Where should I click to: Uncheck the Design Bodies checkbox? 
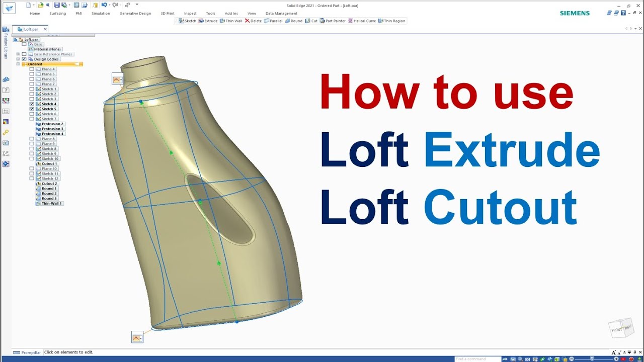tap(24, 59)
